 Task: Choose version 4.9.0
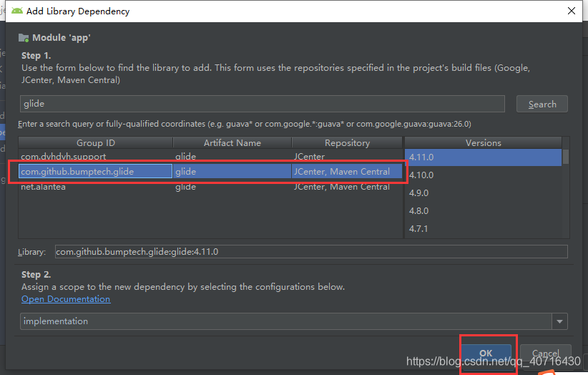(483, 193)
